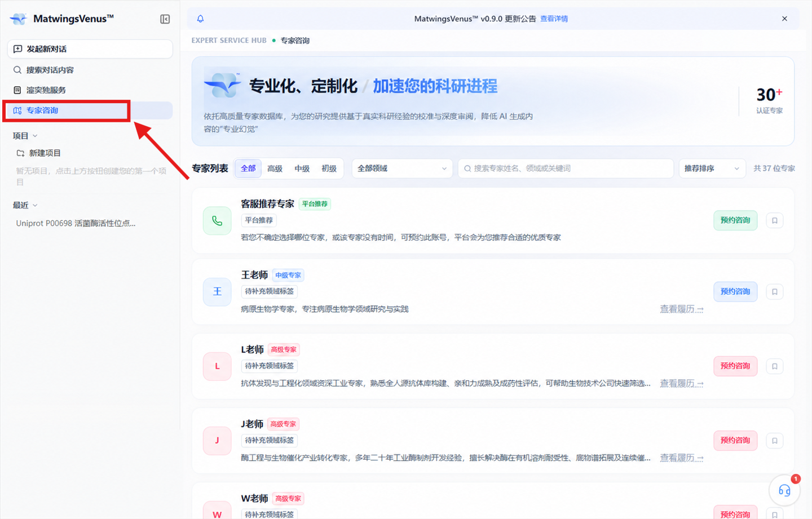
Task: Open the customer support headset chat icon
Action: point(784,490)
